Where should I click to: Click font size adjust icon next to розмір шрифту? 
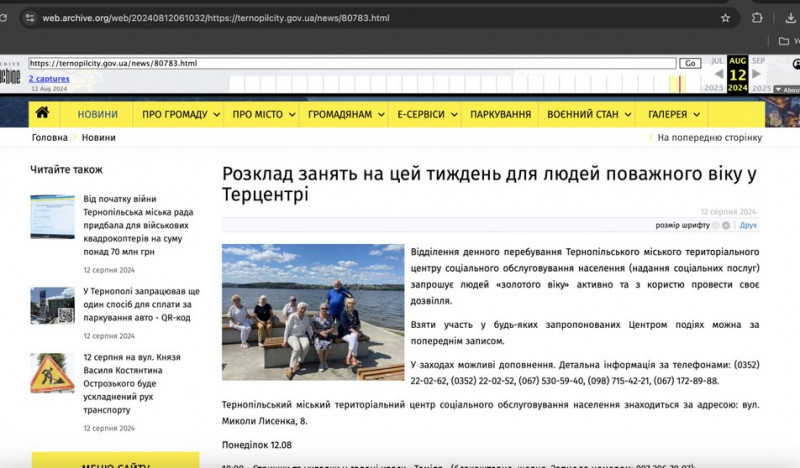click(726, 225)
